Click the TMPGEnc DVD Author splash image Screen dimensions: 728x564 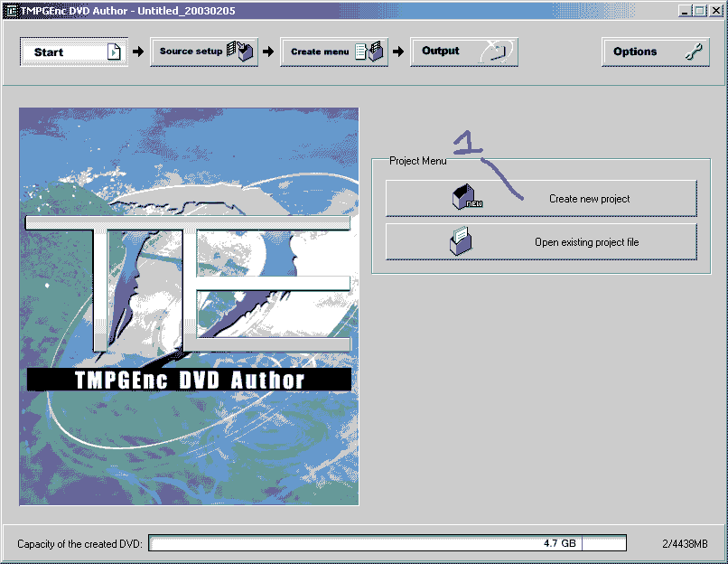(189, 306)
